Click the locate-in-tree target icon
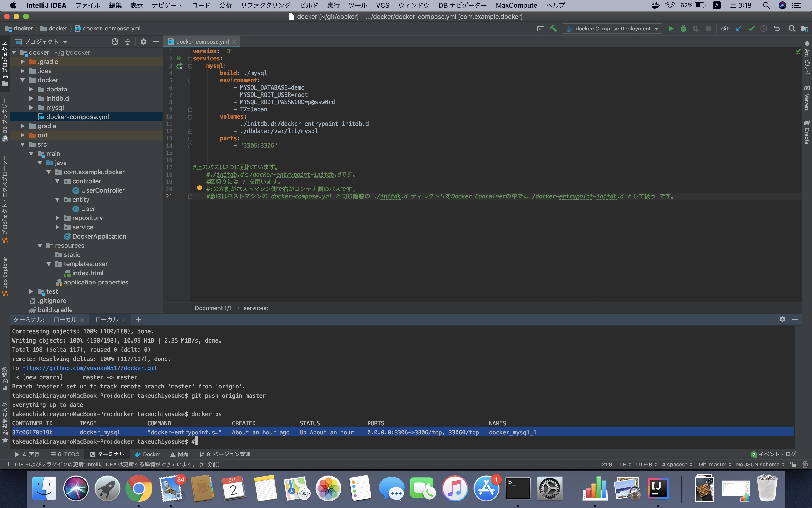This screenshot has width=812, height=508. pos(115,42)
